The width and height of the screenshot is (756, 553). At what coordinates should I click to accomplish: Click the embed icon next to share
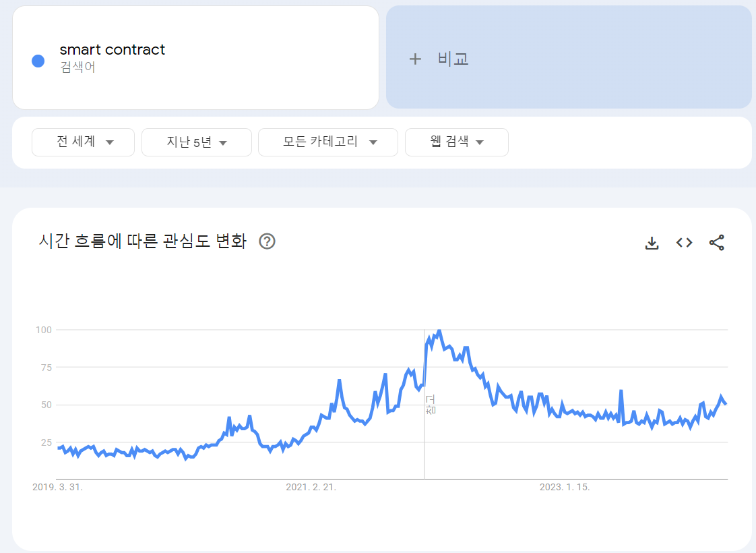(684, 242)
